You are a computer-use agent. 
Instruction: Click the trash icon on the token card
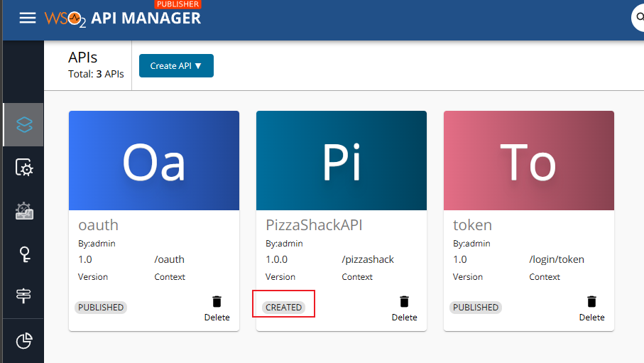[x=591, y=302]
